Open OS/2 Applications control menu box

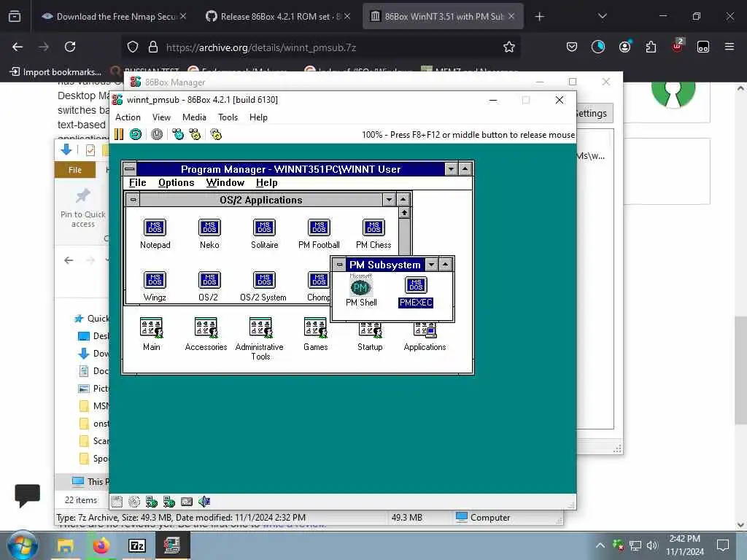[x=133, y=200]
